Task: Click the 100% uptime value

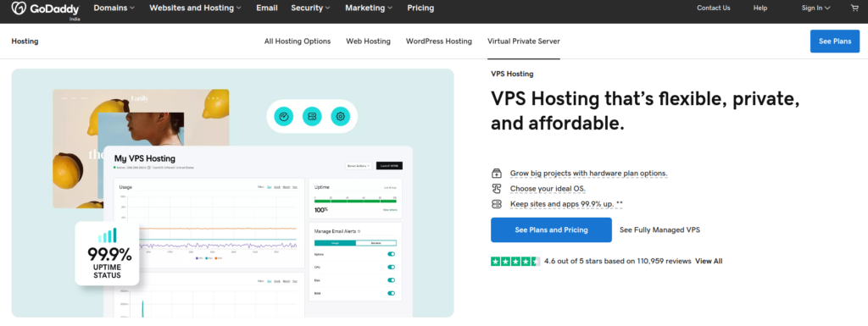Action: pyautogui.click(x=321, y=210)
